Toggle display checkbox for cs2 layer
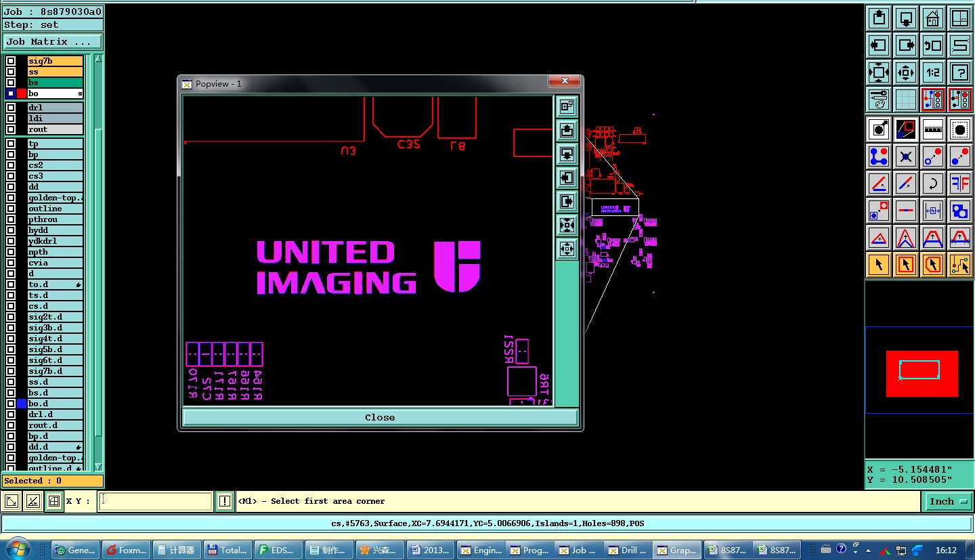This screenshot has height=560, width=975. coord(11,165)
